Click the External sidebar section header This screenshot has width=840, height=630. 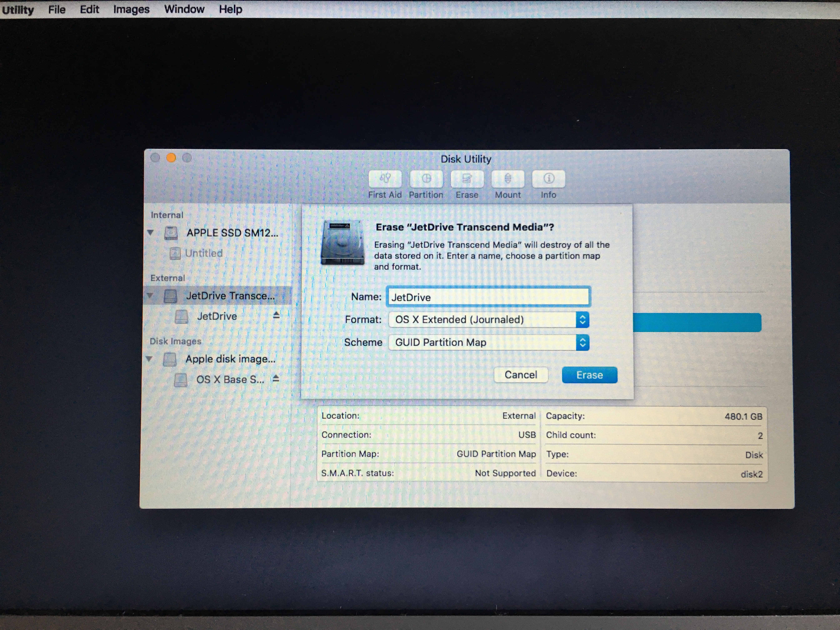point(167,278)
